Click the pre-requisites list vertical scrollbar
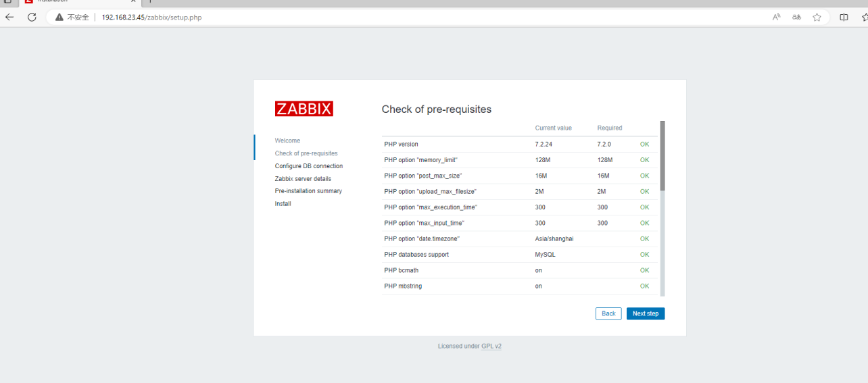 point(662,208)
